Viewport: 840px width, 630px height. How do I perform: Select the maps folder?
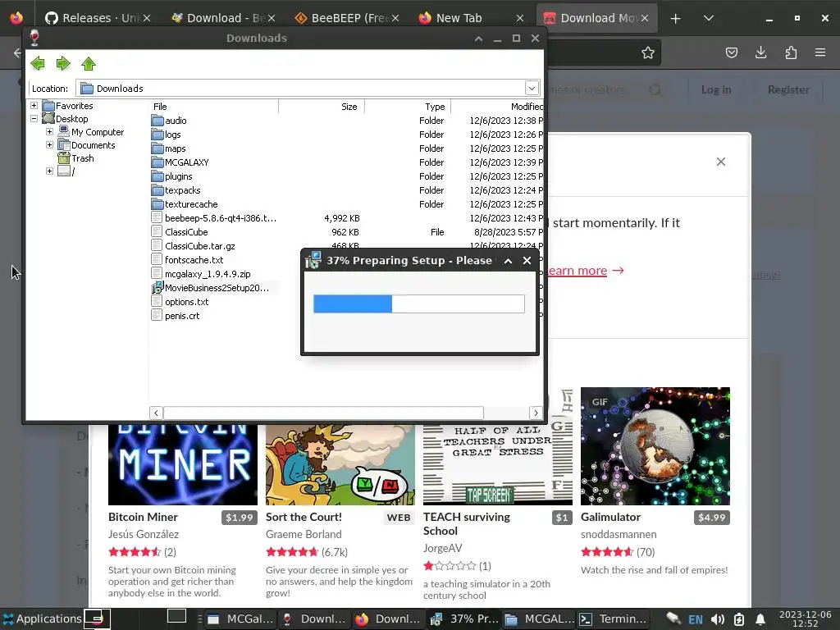pos(176,148)
